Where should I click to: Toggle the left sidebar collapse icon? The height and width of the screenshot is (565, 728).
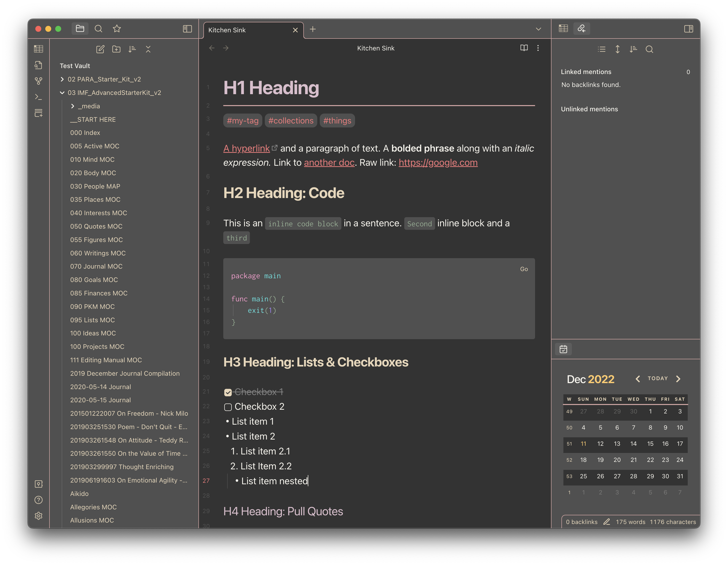[187, 29]
